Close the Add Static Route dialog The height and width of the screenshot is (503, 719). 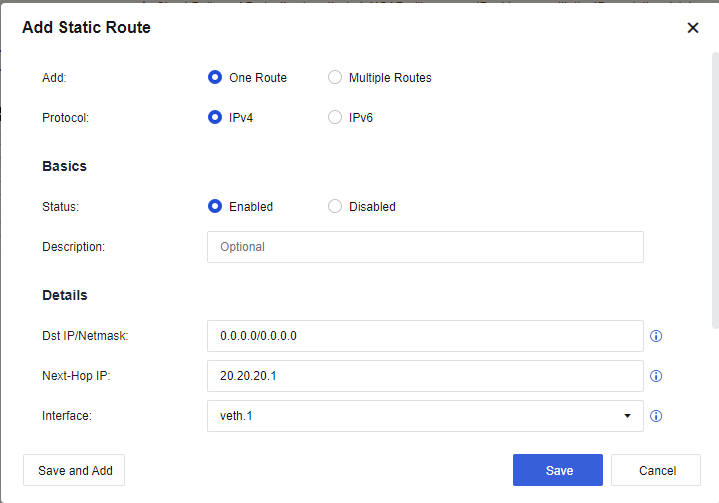(693, 28)
